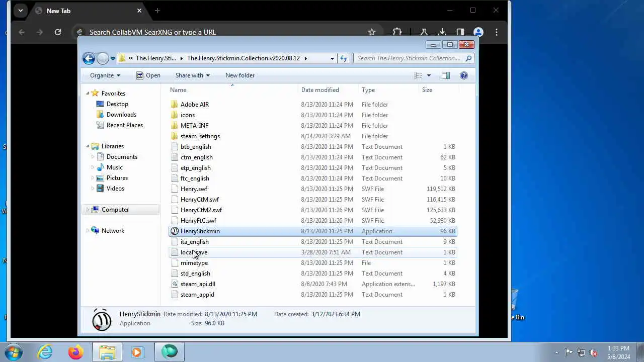Select the ftc_english text file
This screenshot has height=362, width=644.
tap(195, 178)
